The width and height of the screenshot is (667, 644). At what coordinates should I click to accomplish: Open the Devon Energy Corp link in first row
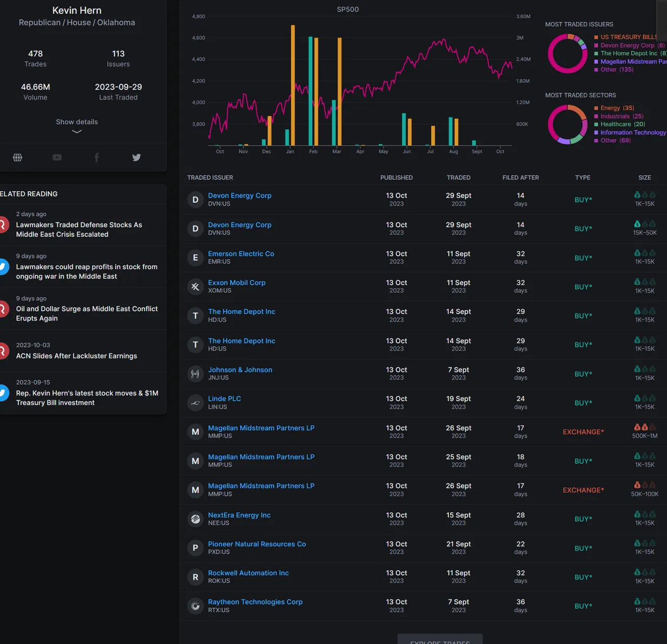(x=240, y=195)
